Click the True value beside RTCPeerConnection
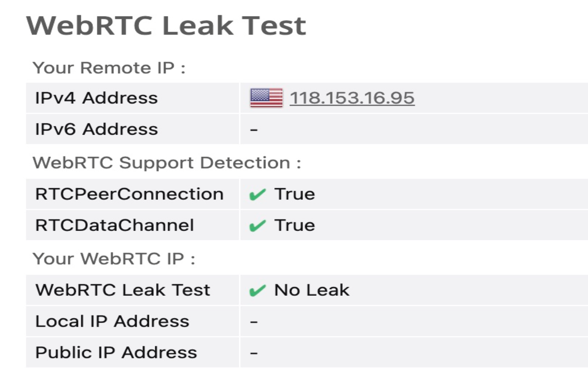588x368 pixels. tap(295, 194)
